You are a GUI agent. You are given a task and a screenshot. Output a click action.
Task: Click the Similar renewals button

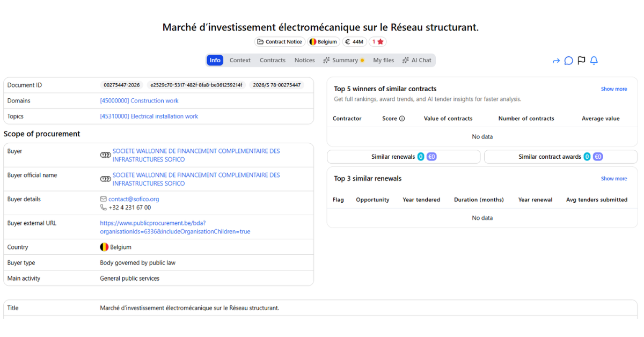404,157
